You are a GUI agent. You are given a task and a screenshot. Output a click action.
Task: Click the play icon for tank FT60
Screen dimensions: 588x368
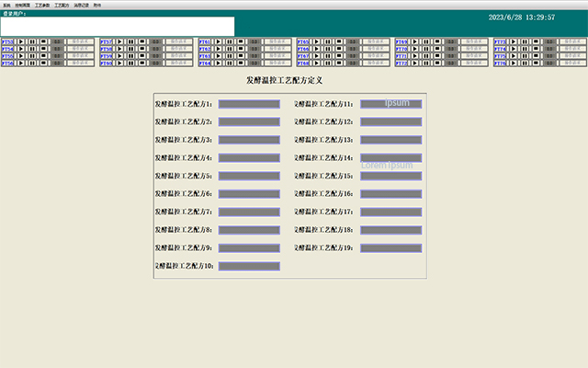click(x=119, y=63)
